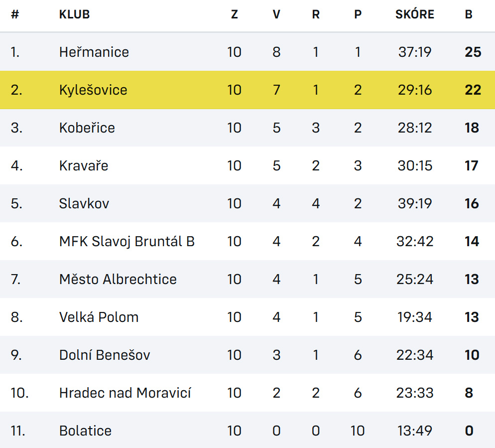The image size is (495, 448).
Task: Select Velká Polom in the standings
Action: click(x=99, y=317)
